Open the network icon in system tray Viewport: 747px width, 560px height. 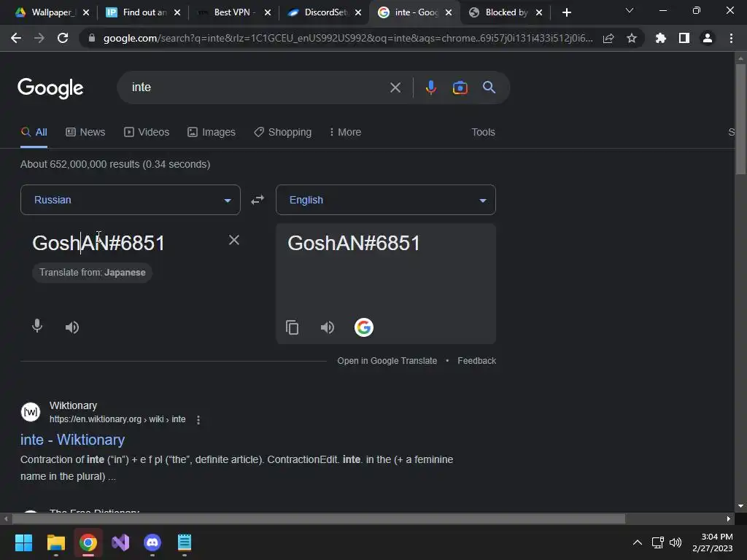tap(657, 542)
